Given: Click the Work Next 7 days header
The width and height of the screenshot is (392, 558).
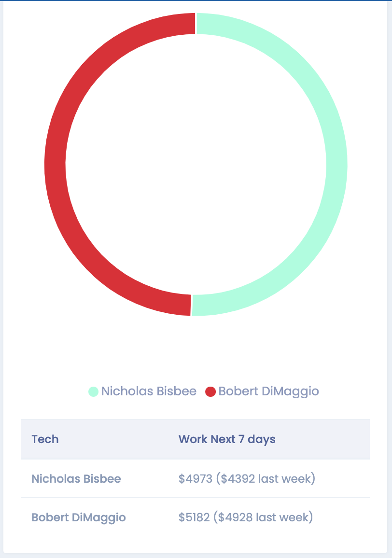Looking at the screenshot, I should tap(227, 439).
